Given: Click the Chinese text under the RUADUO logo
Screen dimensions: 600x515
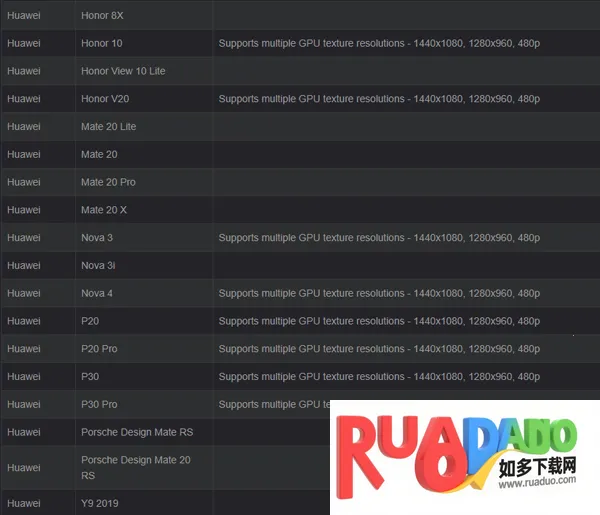Looking at the screenshot, I should tap(538, 467).
